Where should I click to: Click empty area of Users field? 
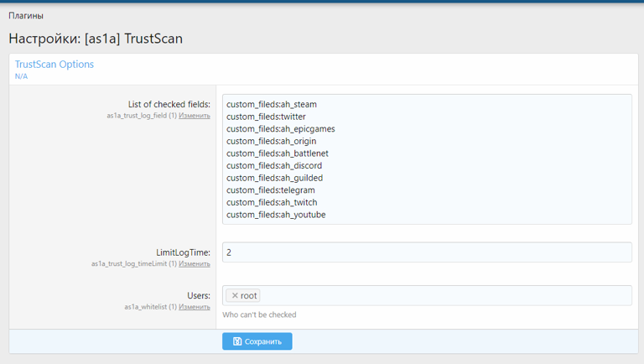pos(444,295)
